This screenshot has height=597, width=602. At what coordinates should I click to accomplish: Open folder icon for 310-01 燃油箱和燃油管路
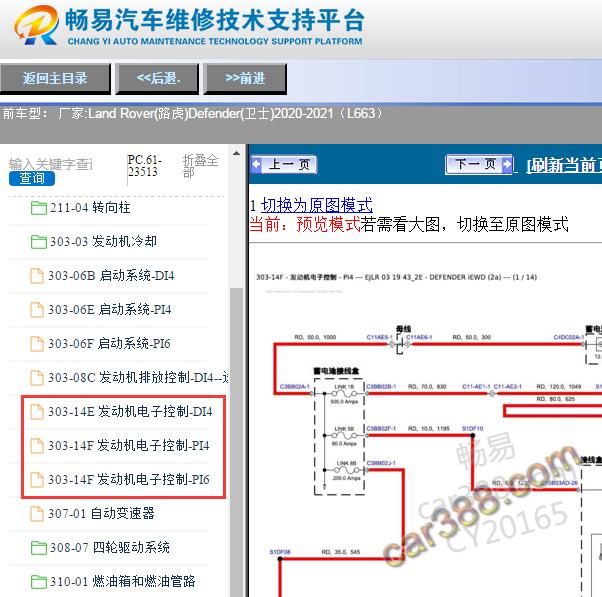38,582
